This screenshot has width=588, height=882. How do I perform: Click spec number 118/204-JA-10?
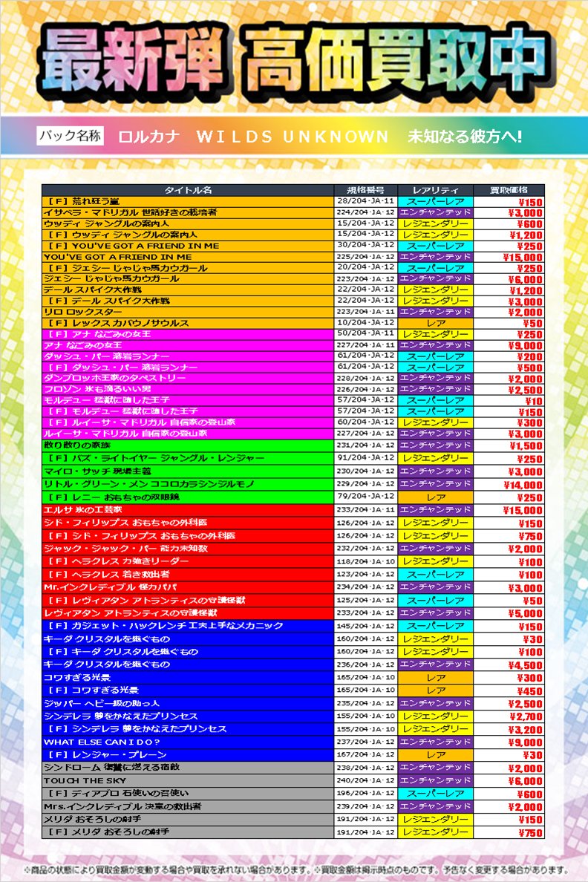[366, 561]
